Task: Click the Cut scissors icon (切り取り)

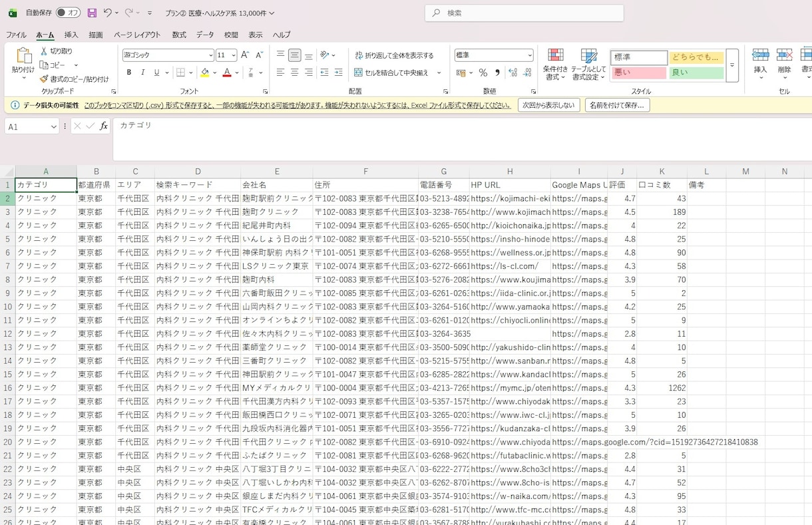Action: coord(44,51)
